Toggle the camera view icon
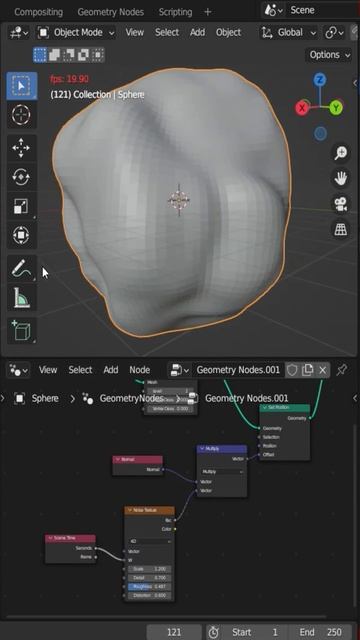 coord(340,204)
